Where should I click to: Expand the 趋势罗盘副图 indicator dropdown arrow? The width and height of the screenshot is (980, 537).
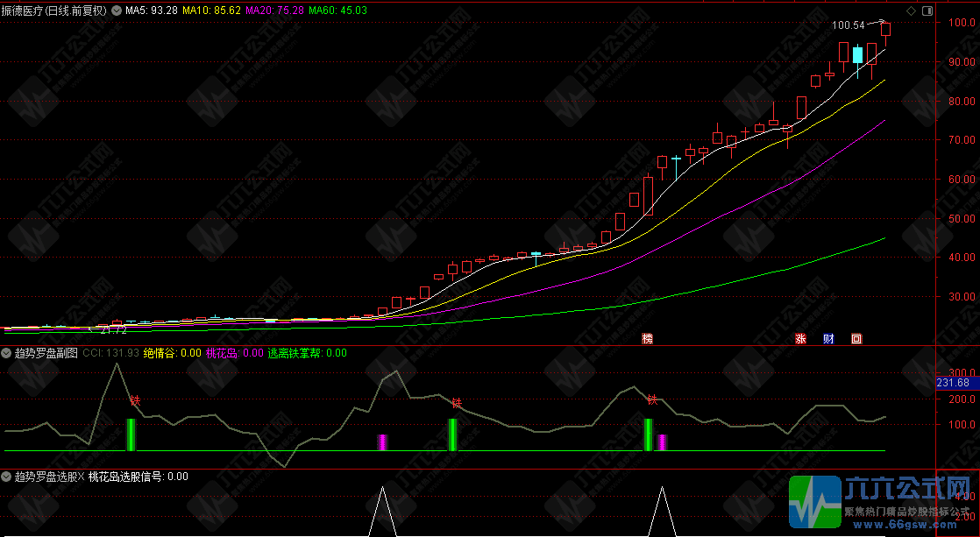(7, 353)
